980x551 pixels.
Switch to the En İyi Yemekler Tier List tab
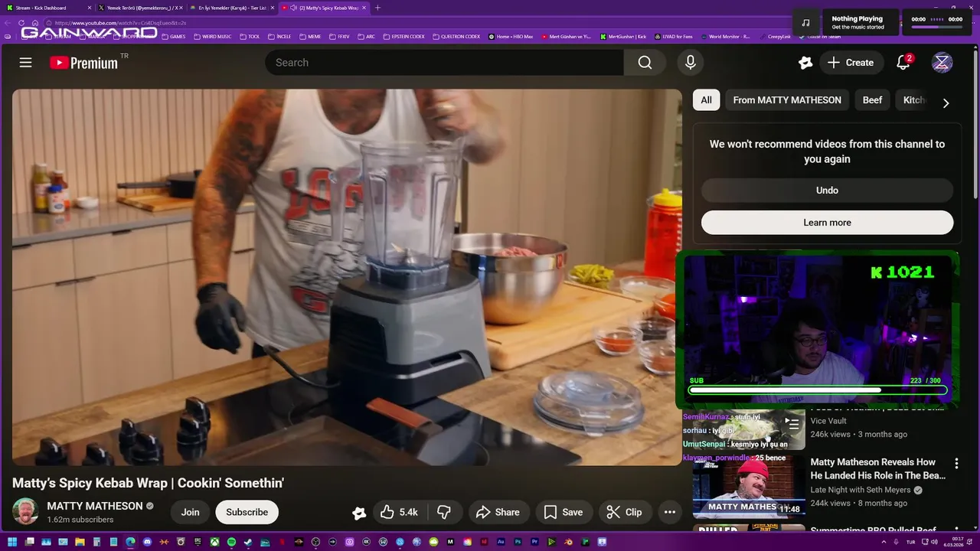[231, 8]
